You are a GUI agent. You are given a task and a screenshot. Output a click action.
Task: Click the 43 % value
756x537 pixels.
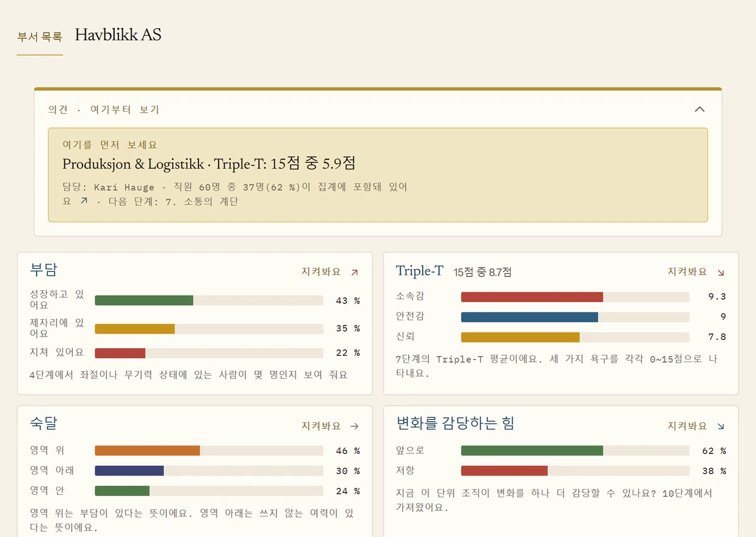click(348, 300)
